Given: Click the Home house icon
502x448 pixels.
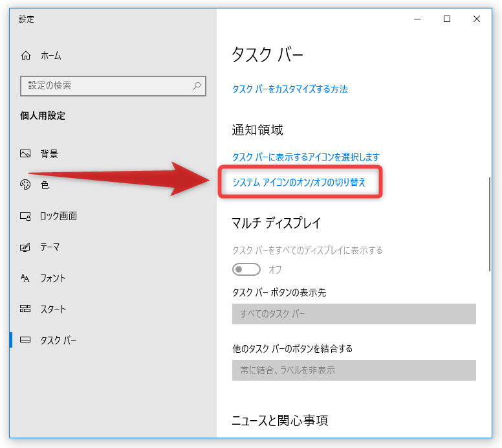Looking at the screenshot, I should 26,56.
